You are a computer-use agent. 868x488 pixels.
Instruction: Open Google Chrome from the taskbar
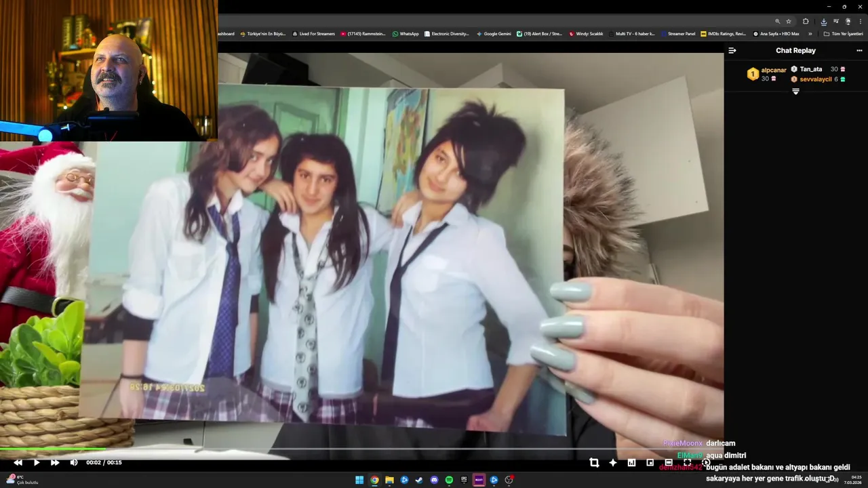374,480
